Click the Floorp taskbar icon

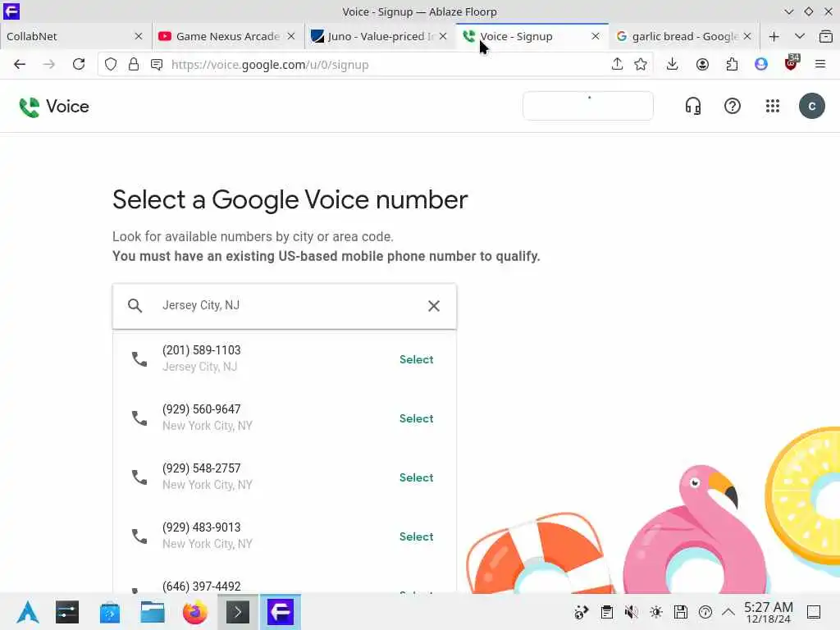281,612
